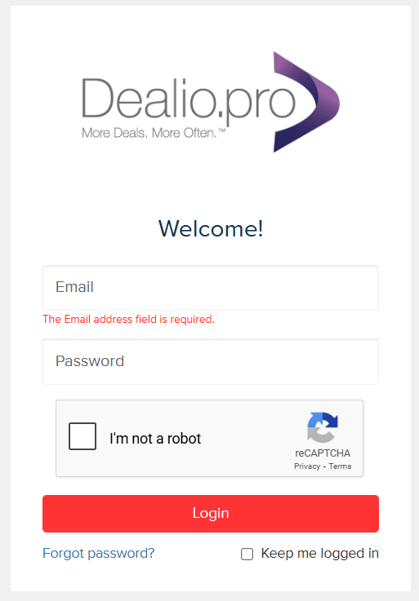This screenshot has width=419, height=601.
Task: Click the I'm not a robot label text
Action: coord(155,438)
